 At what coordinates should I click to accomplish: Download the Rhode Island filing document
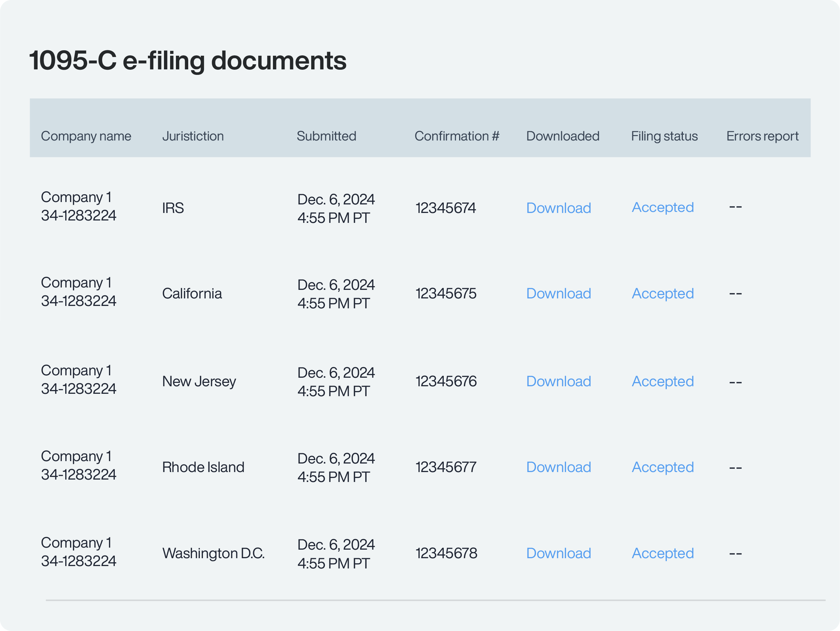tap(558, 467)
